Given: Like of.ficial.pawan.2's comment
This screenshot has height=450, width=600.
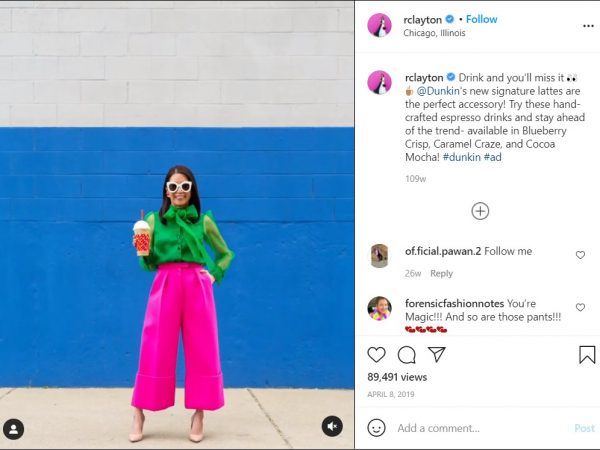Looking at the screenshot, I should point(580,255).
